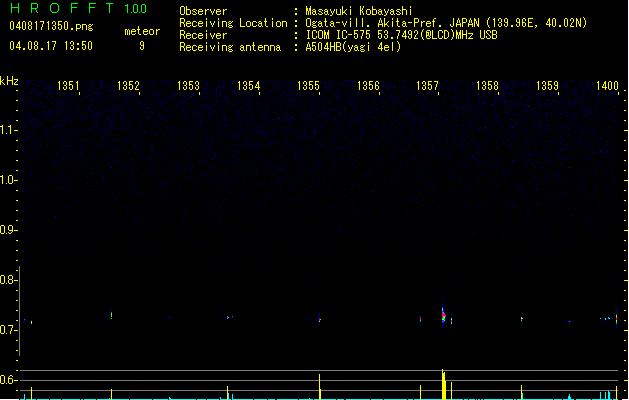This screenshot has height=400, width=629.
Task: Click the 1.0 kHz axis label
Action: point(7,180)
